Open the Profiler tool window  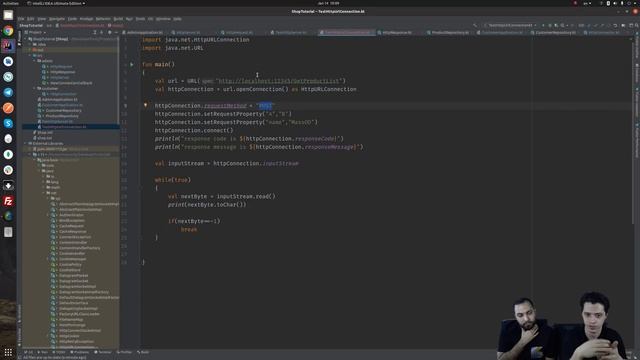click(124, 352)
